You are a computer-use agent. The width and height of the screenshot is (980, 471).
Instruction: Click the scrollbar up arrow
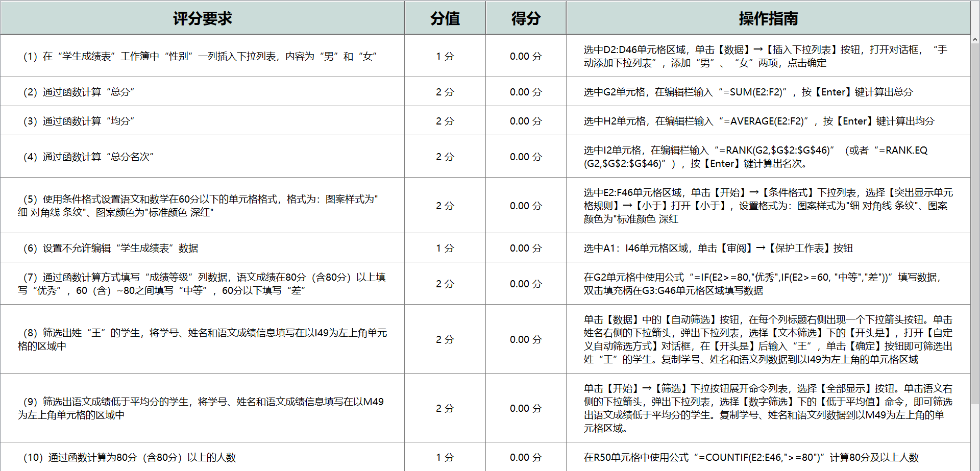tap(975, 39)
